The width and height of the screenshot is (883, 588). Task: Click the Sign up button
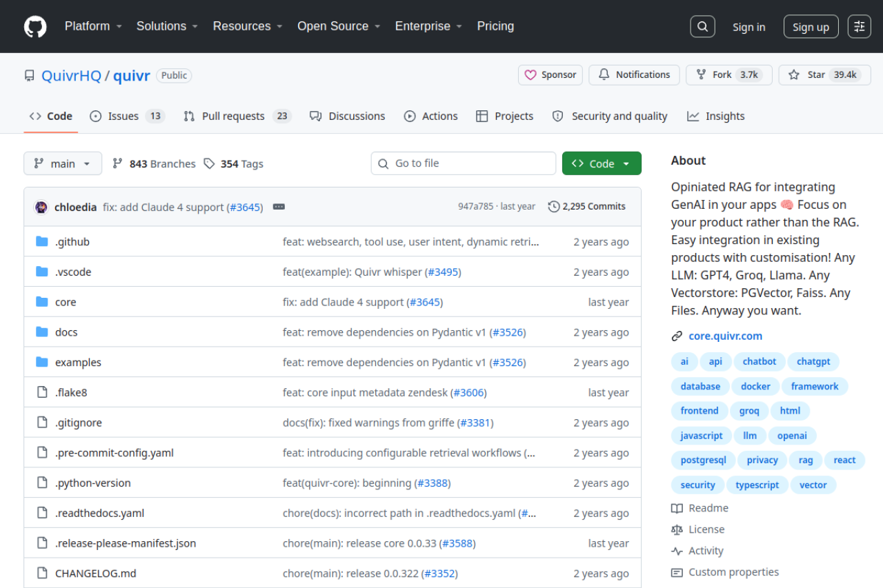[811, 27]
